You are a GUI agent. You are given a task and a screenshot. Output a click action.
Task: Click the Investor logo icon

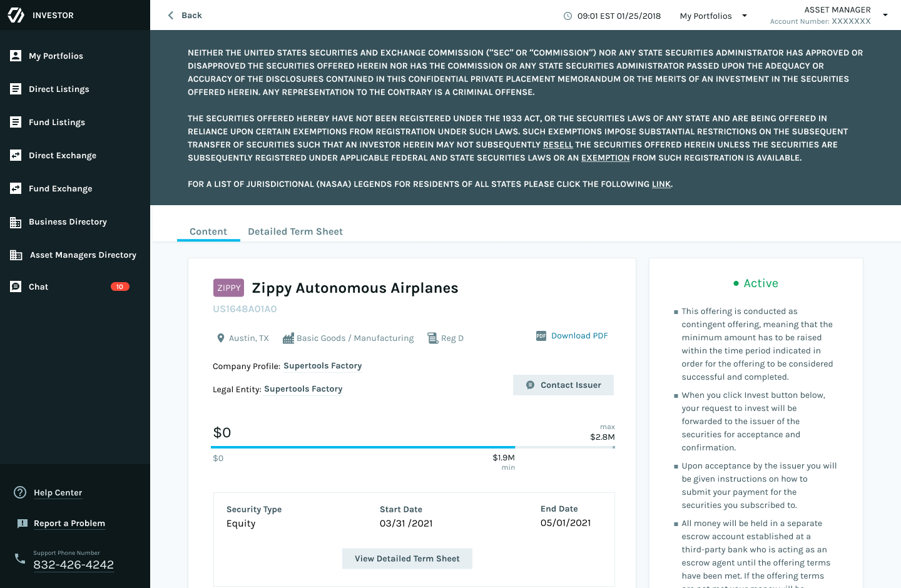(16, 15)
